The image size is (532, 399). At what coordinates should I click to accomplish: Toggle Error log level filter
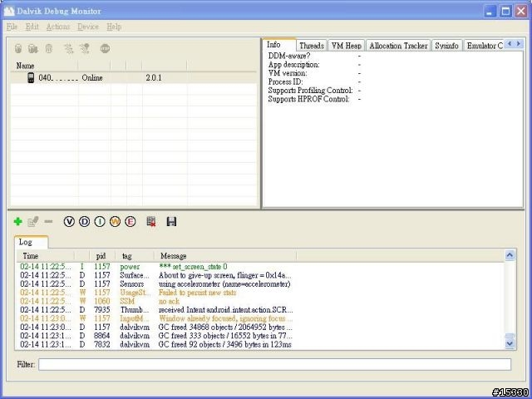tap(131, 222)
